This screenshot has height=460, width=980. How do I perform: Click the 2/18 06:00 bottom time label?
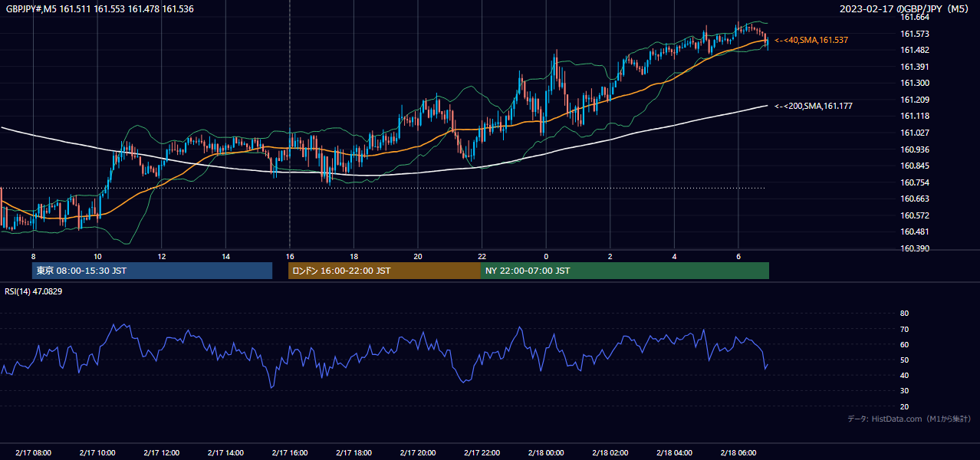tap(738, 453)
